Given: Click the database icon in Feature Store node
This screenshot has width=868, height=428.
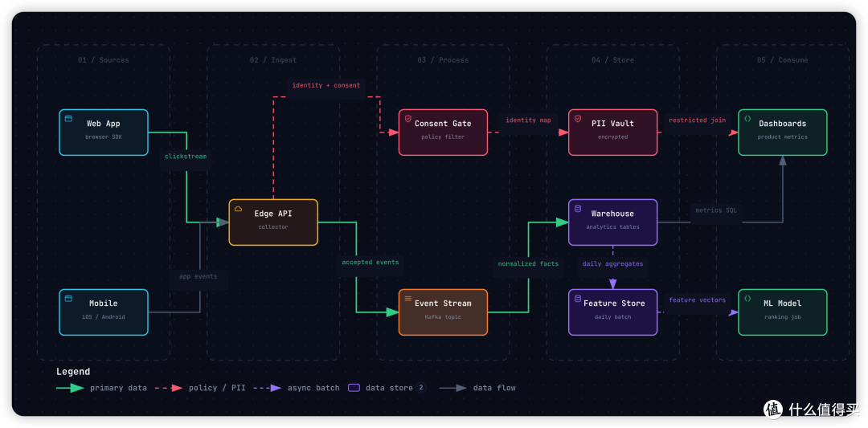Looking at the screenshot, I should coord(578,298).
